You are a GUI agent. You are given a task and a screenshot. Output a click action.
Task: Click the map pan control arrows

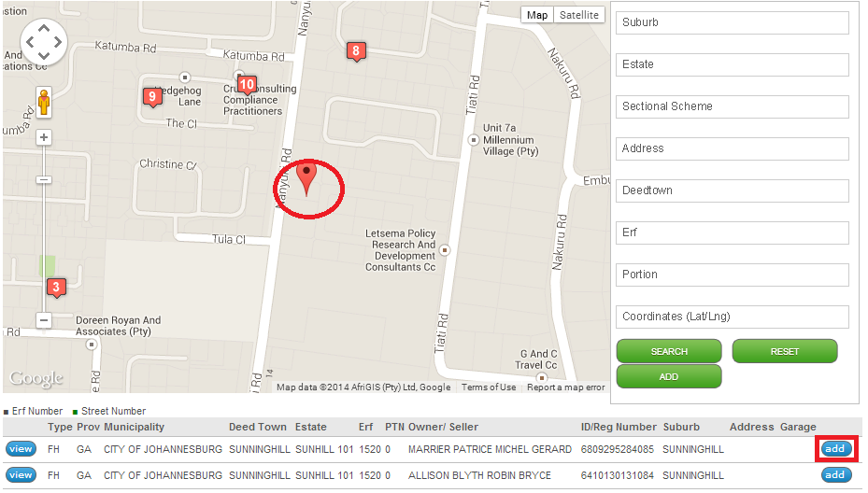(x=44, y=41)
